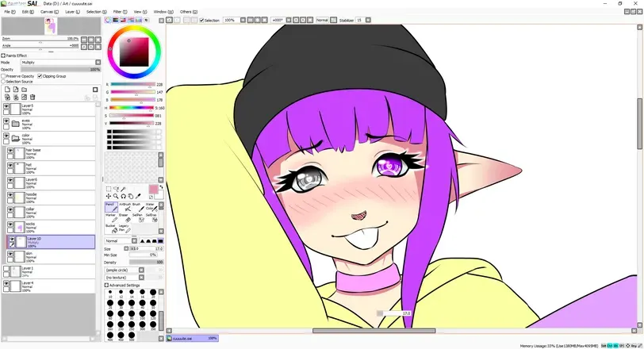
Task: Select Layer4 at the bottom
Action: click(x=49, y=286)
